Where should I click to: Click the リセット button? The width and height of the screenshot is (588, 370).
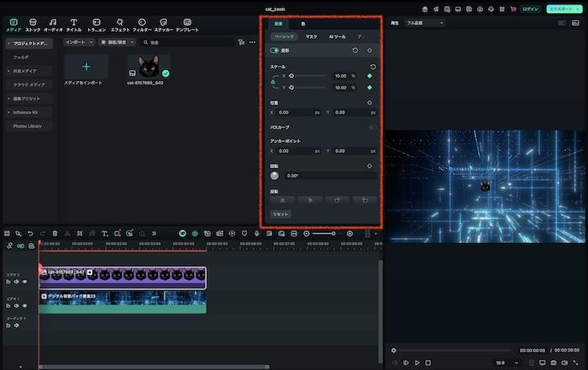[281, 214]
